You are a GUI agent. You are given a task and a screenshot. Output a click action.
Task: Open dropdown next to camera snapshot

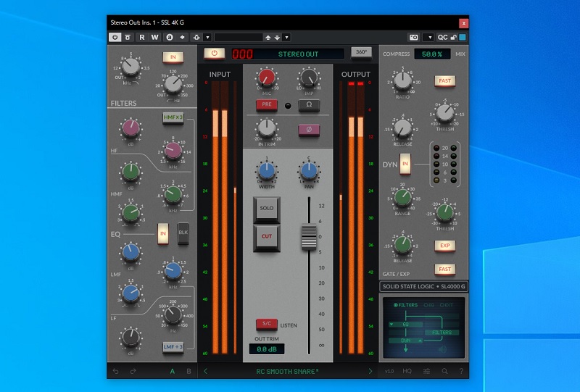pos(428,38)
